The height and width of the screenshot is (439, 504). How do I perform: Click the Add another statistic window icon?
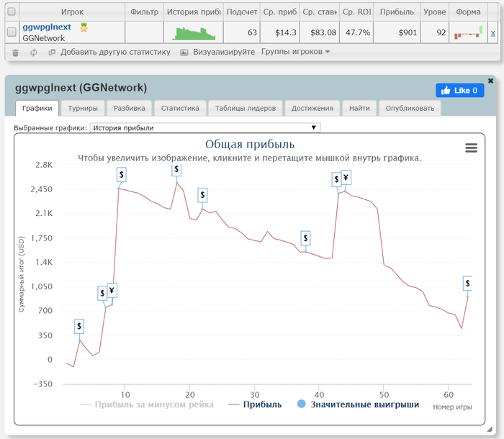point(52,52)
